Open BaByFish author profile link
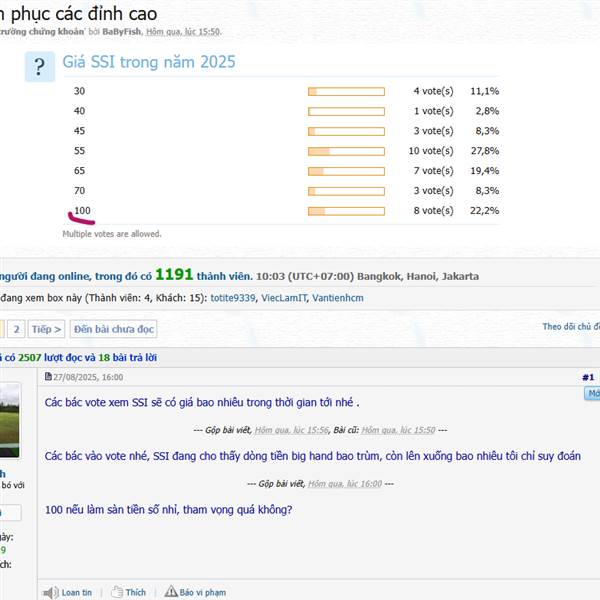600x600 pixels. click(x=122, y=32)
